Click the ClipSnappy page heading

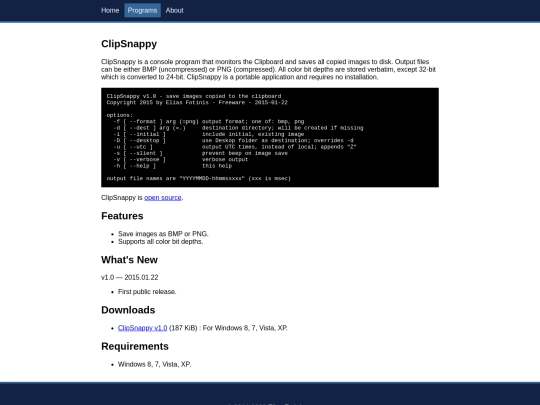(x=129, y=44)
